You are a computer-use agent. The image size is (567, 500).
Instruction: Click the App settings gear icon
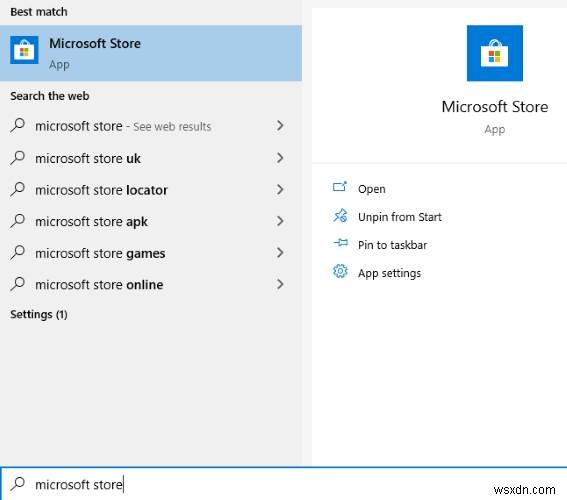[340, 271]
